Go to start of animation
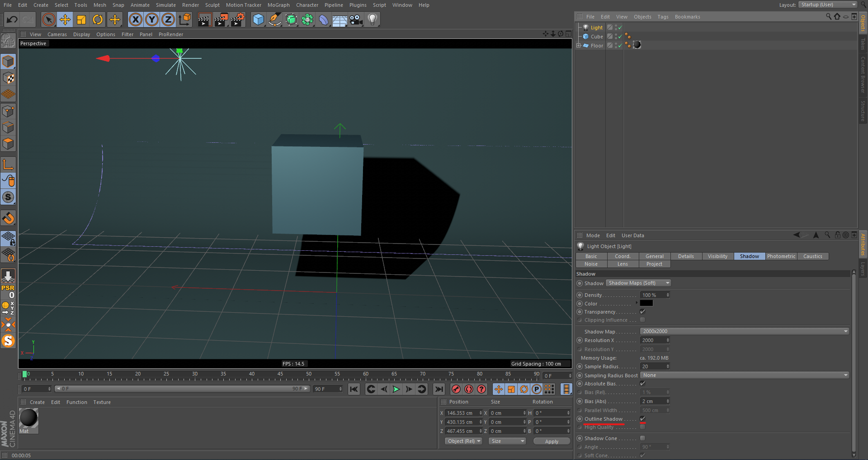The height and width of the screenshot is (460, 868). pos(354,389)
